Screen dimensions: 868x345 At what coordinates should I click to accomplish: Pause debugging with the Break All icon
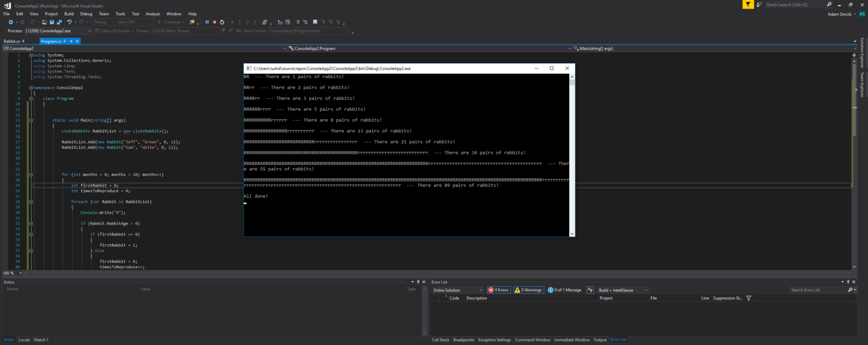207,22
